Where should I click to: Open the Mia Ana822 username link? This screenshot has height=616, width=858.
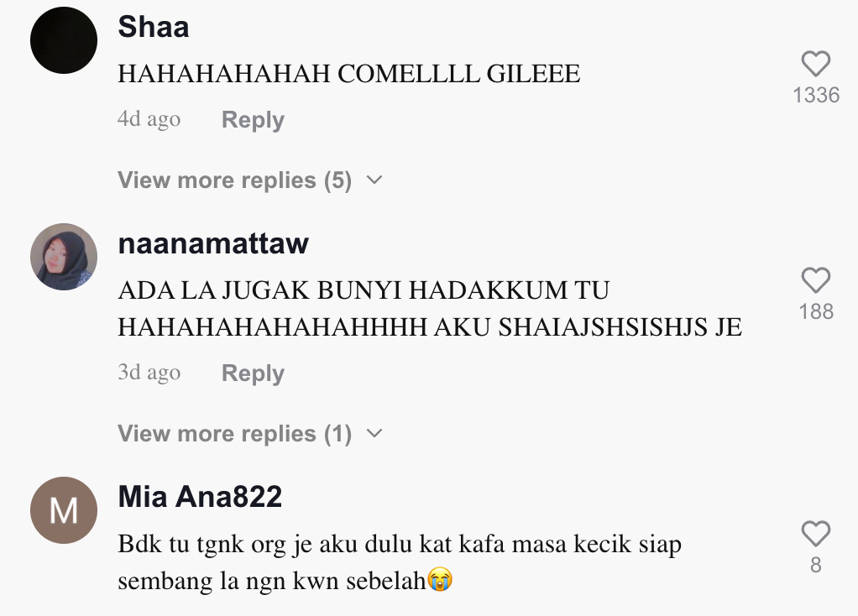(200, 497)
